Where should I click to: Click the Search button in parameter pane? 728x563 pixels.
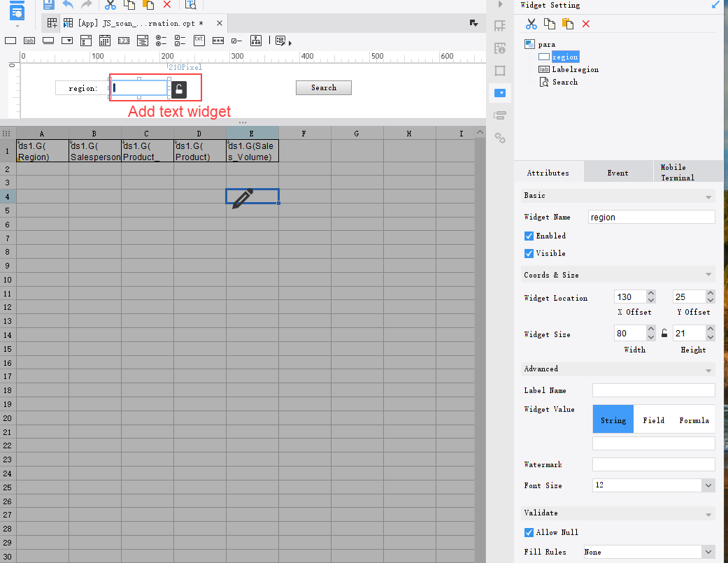click(324, 87)
